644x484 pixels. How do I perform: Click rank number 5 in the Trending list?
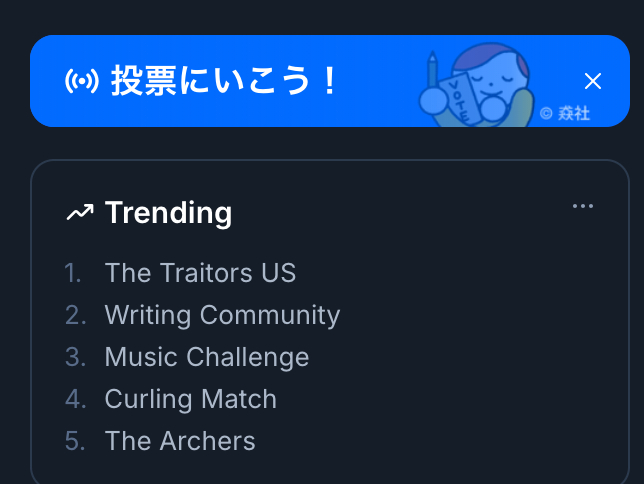tap(76, 441)
